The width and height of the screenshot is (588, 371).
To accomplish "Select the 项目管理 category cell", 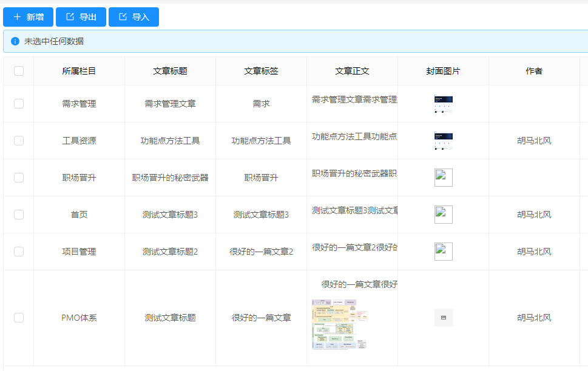I will 79,252.
